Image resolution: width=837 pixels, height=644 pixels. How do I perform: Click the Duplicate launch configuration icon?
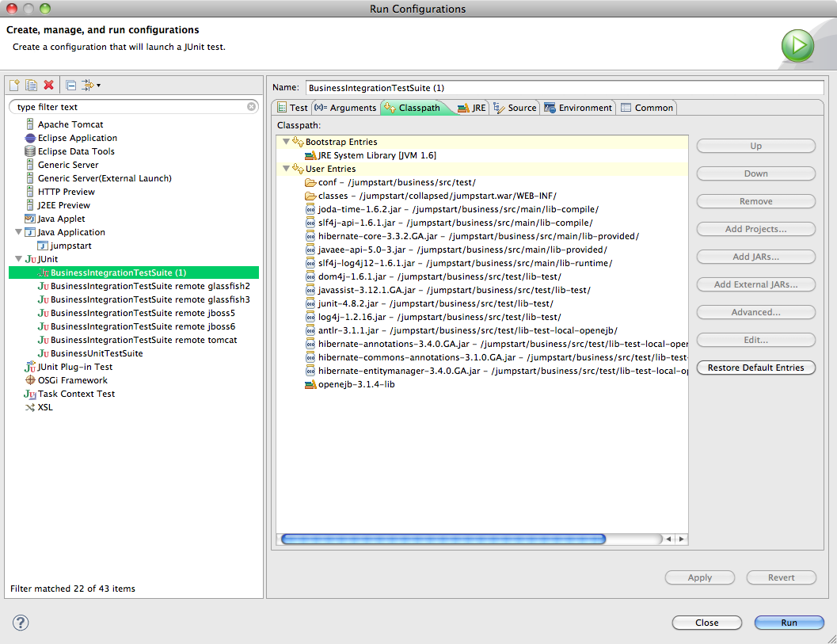tap(32, 85)
